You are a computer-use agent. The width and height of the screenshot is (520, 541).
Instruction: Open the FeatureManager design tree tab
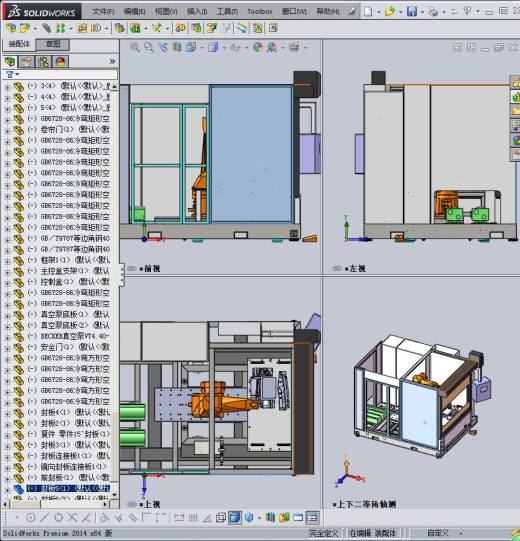10,62
